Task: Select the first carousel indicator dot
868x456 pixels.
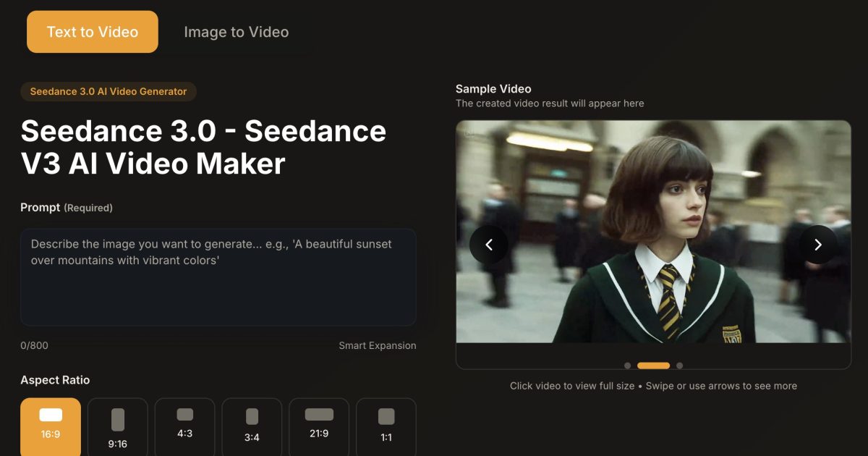Action: 628,365
